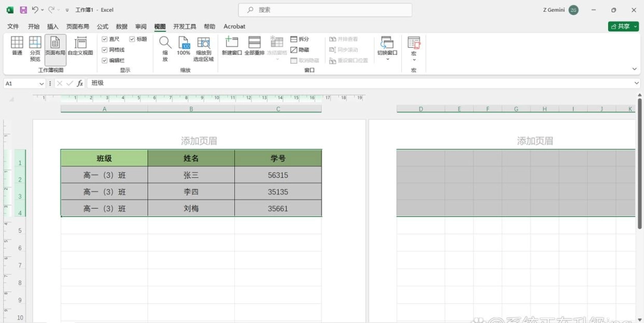This screenshot has height=323, width=644.
Task: Select column B header
Action: (191, 109)
